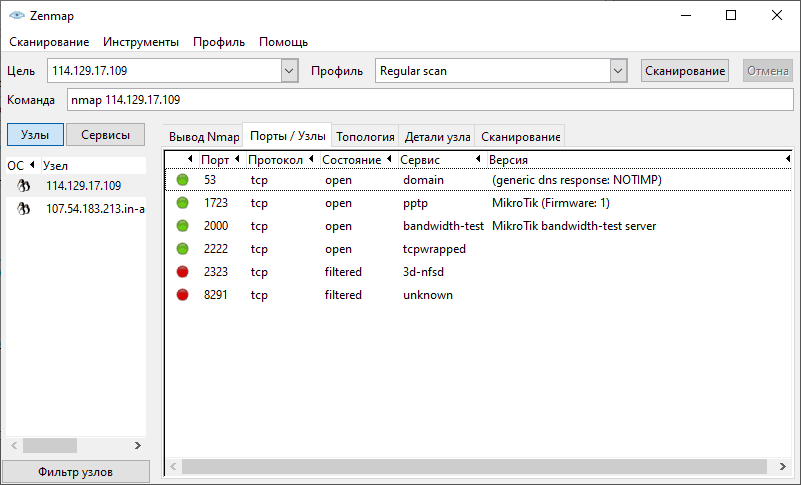Click the Команда command input field
The width and height of the screenshot is (801, 485).
point(430,100)
